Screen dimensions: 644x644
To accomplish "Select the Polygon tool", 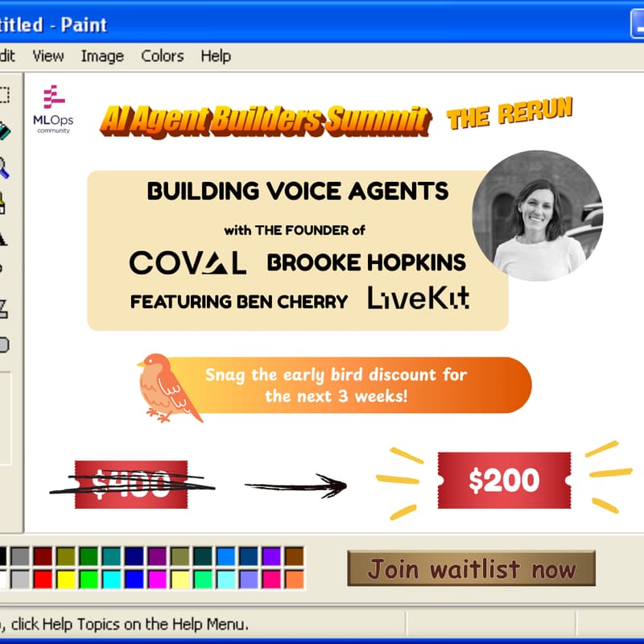I will click(3, 308).
